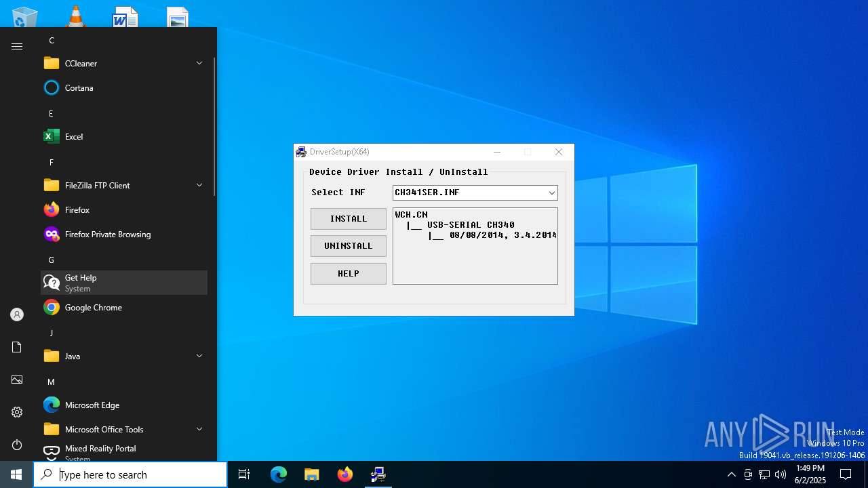Viewport: 868px width, 488px height.
Task: Expand the Microsoft Office Tools chevron
Action: point(199,429)
